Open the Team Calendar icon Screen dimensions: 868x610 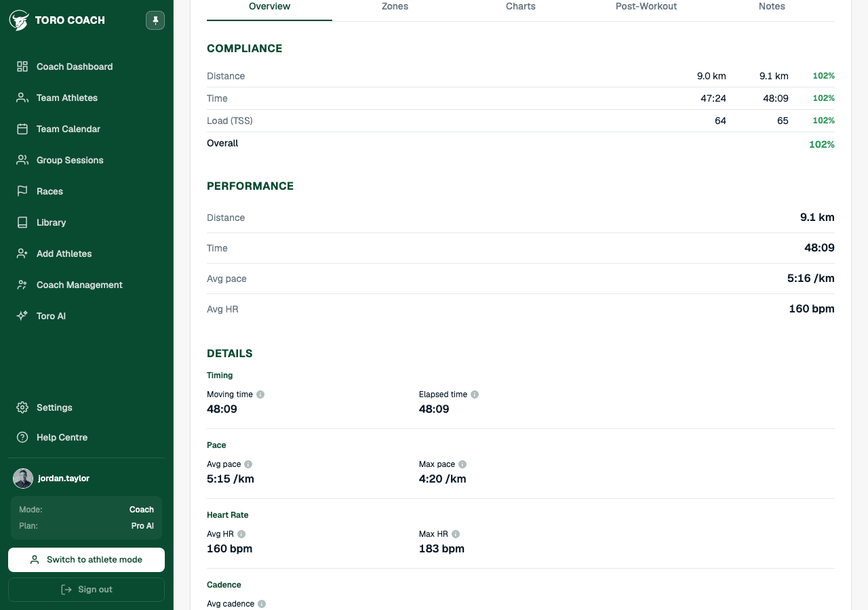22,129
